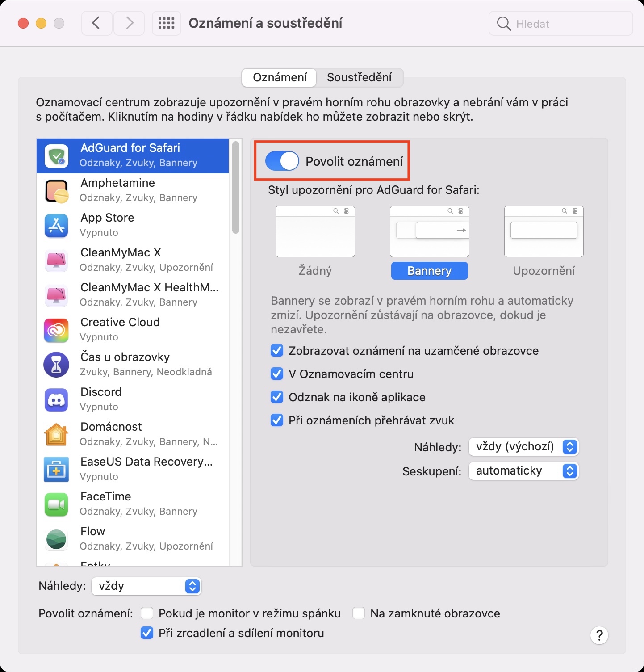This screenshot has height=672, width=644.
Task: Select the Upozornění alert style thumbnail
Action: click(544, 231)
